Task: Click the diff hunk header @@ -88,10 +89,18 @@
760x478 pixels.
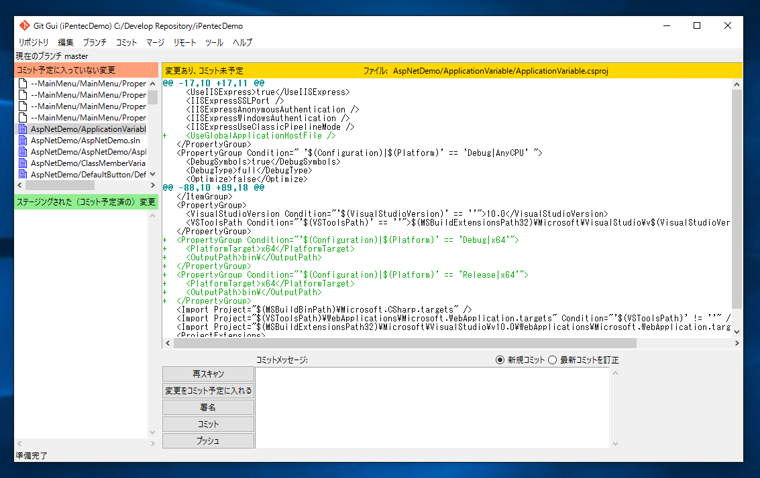Action: (x=214, y=188)
